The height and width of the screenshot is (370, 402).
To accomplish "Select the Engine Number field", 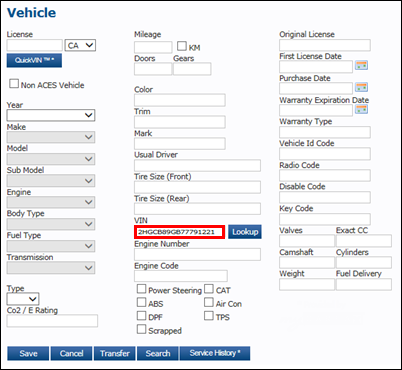I will point(197,254).
